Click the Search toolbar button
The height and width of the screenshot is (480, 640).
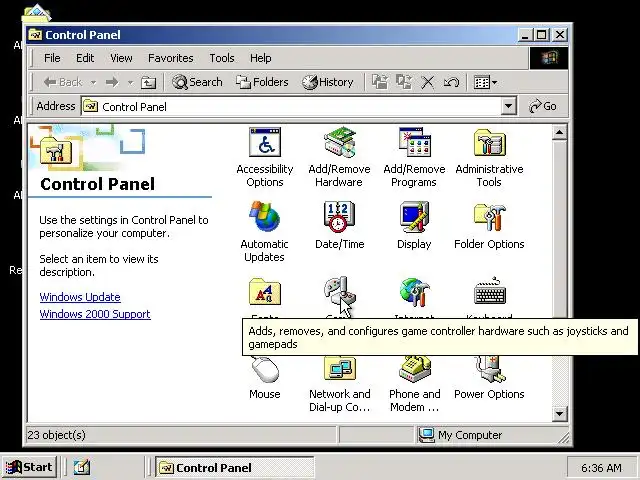tap(197, 82)
